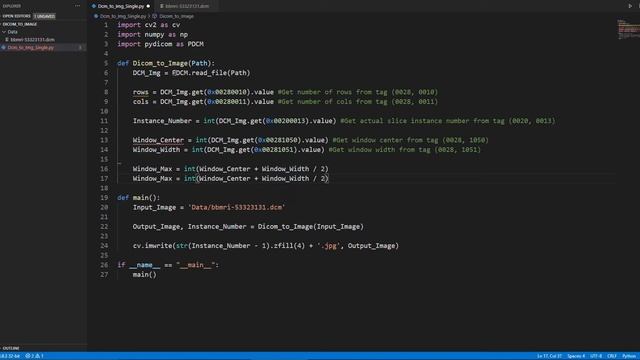Click the unsaved dot on Dcm_to_Img_Single.py tab
The width and height of the screenshot is (640, 360).
(x=148, y=6)
